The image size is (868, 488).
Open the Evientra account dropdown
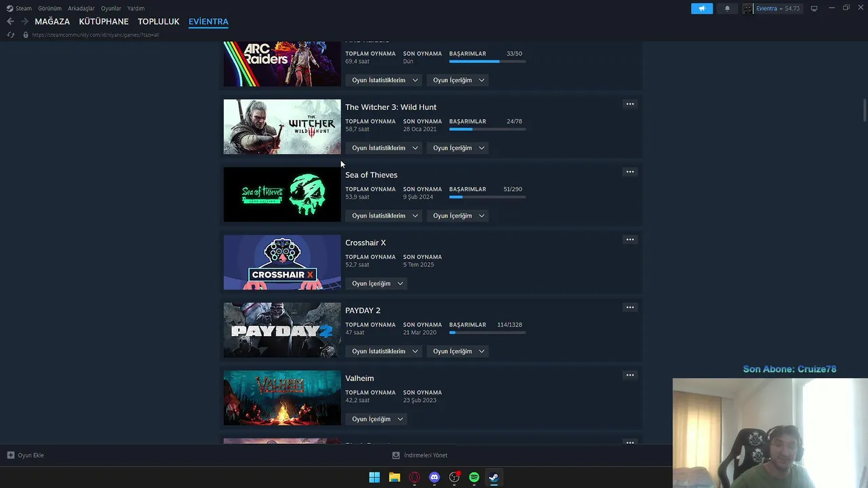click(778, 8)
